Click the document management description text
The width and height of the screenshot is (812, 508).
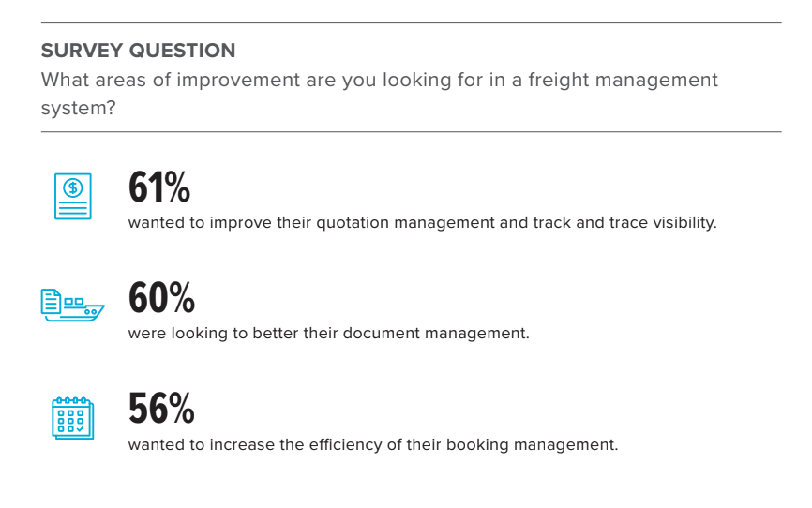[329, 333]
